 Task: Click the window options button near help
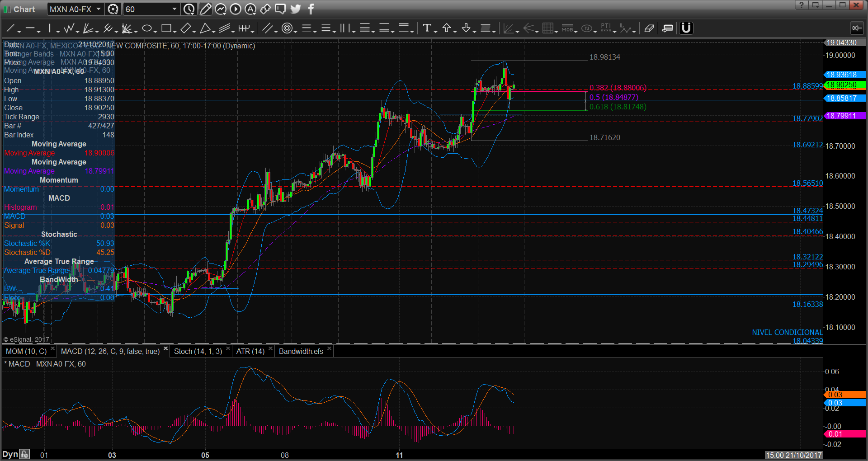tap(816, 5)
